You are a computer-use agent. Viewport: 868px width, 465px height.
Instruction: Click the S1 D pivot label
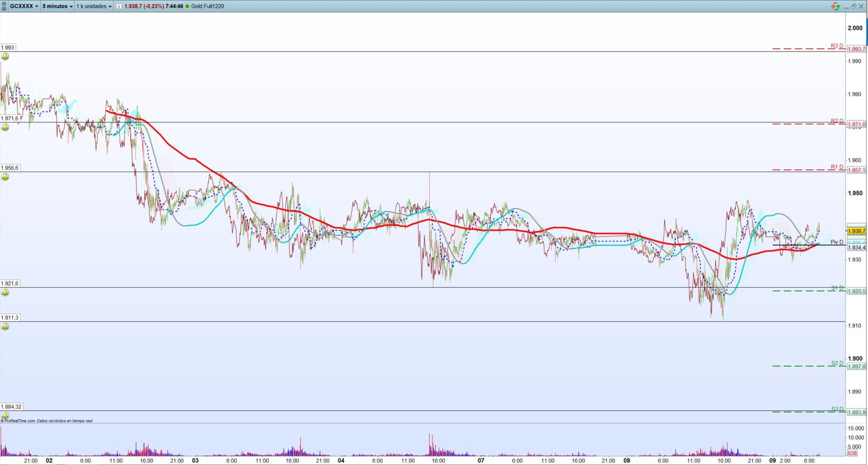click(x=837, y=288)
